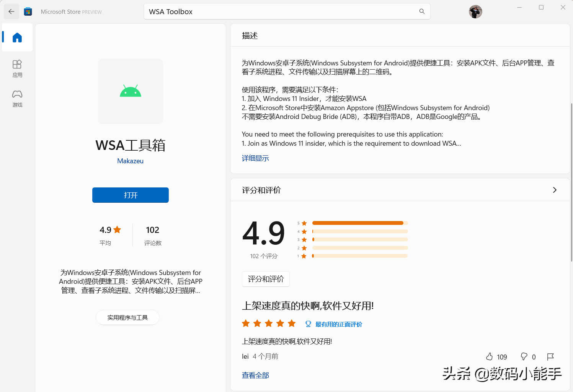Report the review with flag icon

(x=550, y=356)
